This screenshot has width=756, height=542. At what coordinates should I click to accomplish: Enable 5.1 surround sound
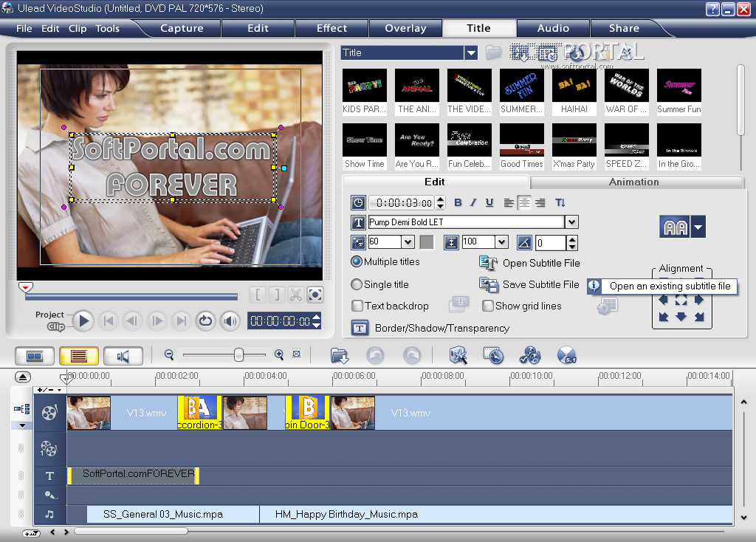point(566,355)
